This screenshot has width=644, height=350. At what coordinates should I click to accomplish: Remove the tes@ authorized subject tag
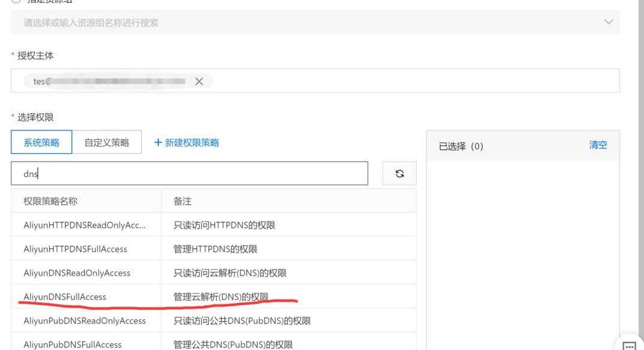coord(199,81)
